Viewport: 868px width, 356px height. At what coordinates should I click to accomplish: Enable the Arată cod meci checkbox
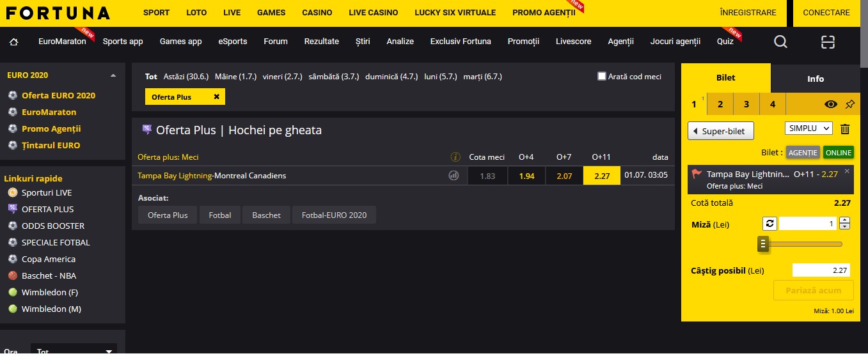pyautogui.click(x=601, y=76)
